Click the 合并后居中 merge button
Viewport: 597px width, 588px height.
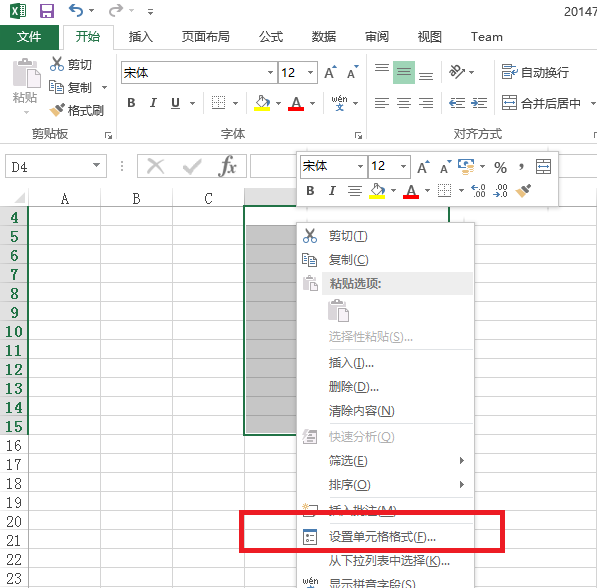click(x=541, y=103)
